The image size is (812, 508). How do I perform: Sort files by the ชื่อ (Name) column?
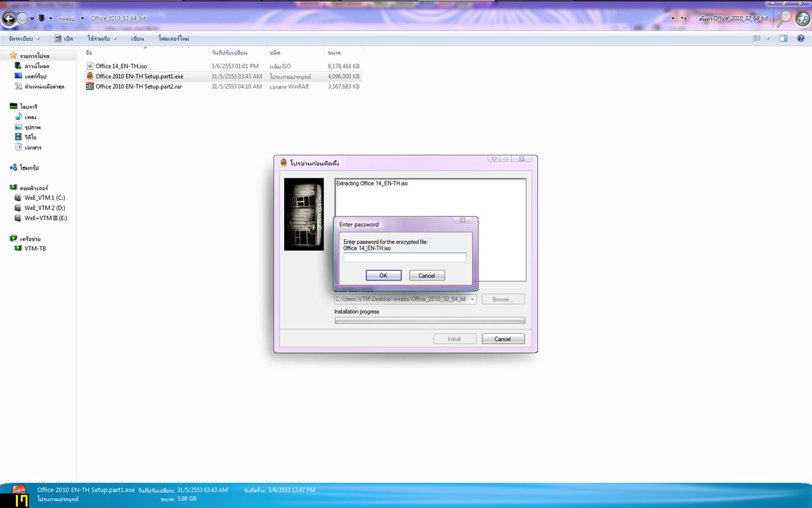[x=145, y=53]
